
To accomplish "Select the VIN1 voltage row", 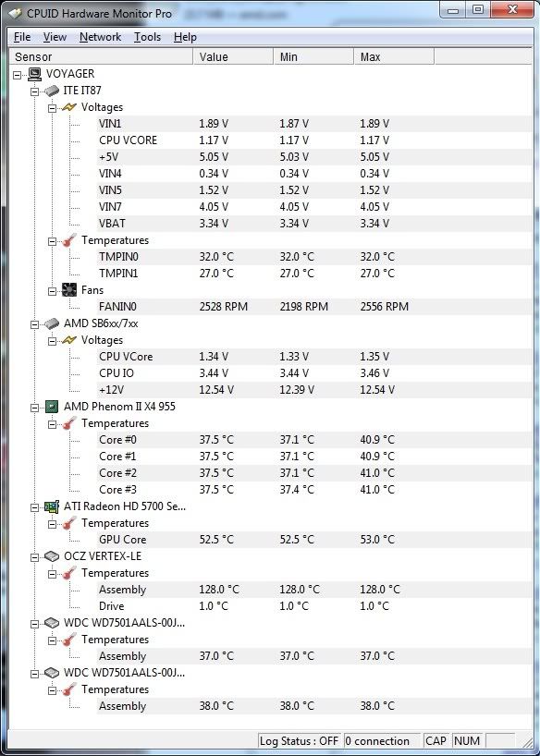I will click(313, 124).
